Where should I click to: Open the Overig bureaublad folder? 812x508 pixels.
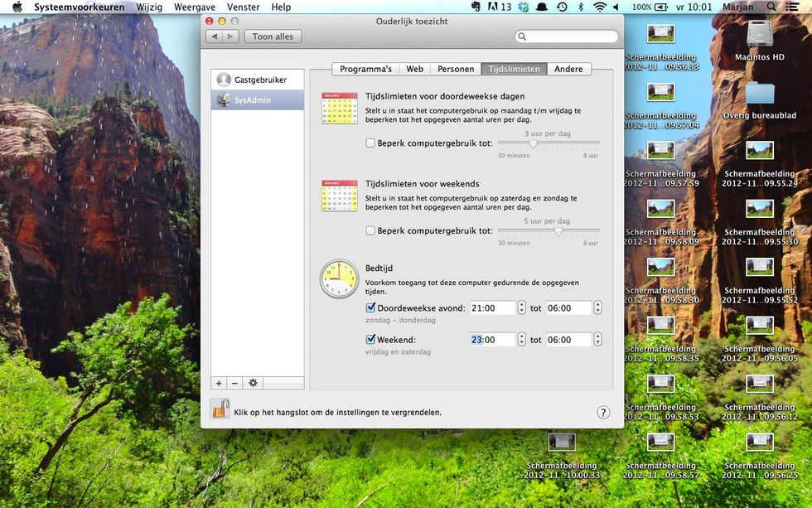(759, 95)
